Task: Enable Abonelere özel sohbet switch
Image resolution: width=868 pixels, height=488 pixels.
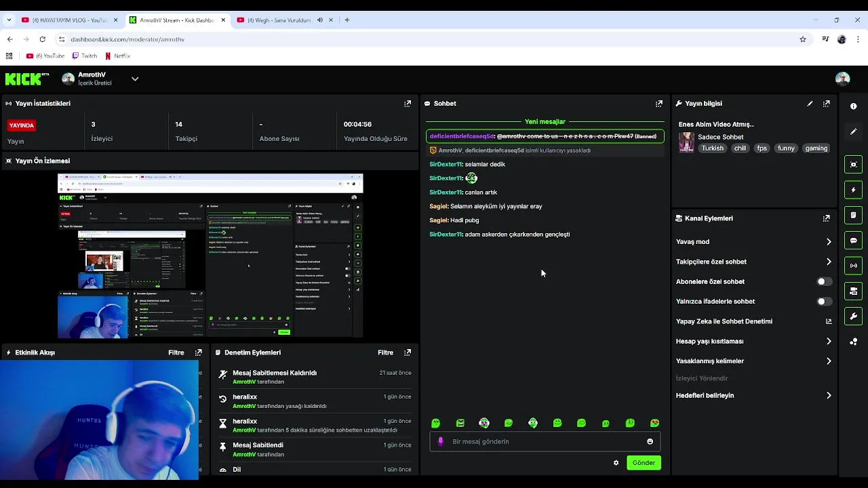Action: [824, 281]
